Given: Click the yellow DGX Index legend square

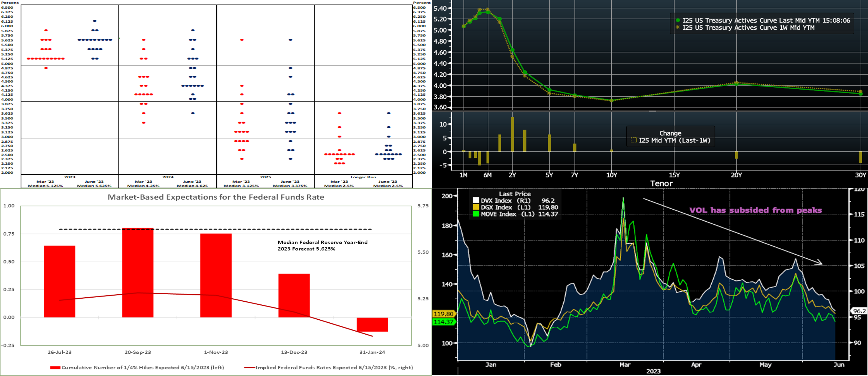Looking at the screenshot, I should click(476, 207).
